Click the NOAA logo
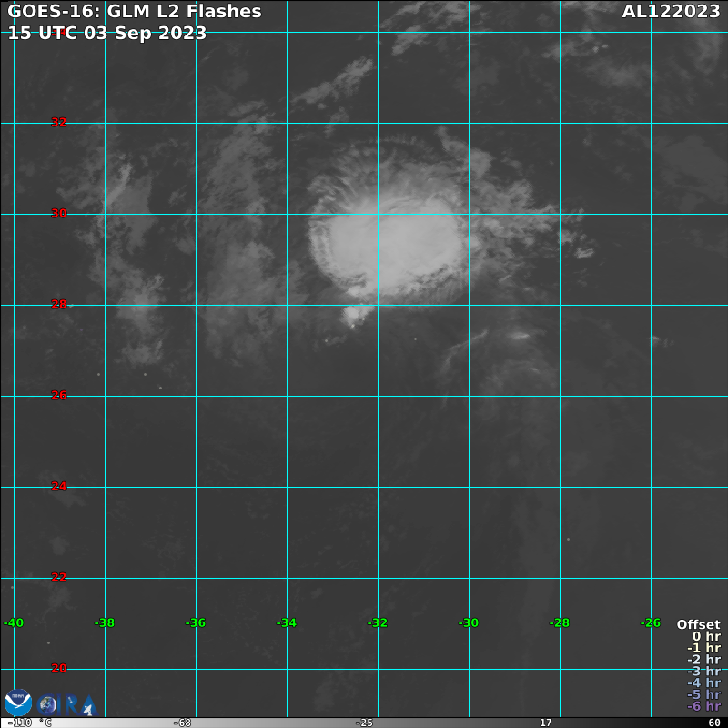Viewport: 728px width, 728px height. (18, 703)
